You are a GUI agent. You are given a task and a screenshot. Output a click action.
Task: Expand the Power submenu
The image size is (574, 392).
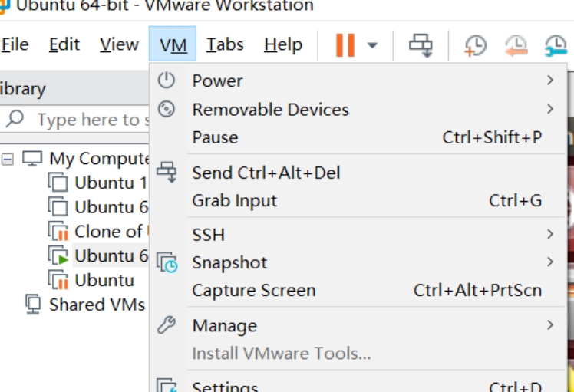point(358,81)
